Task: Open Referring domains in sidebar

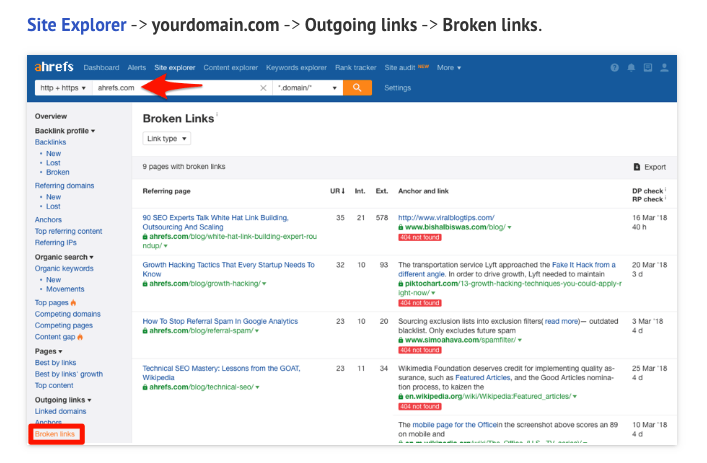Action: [x=64, y=186]
